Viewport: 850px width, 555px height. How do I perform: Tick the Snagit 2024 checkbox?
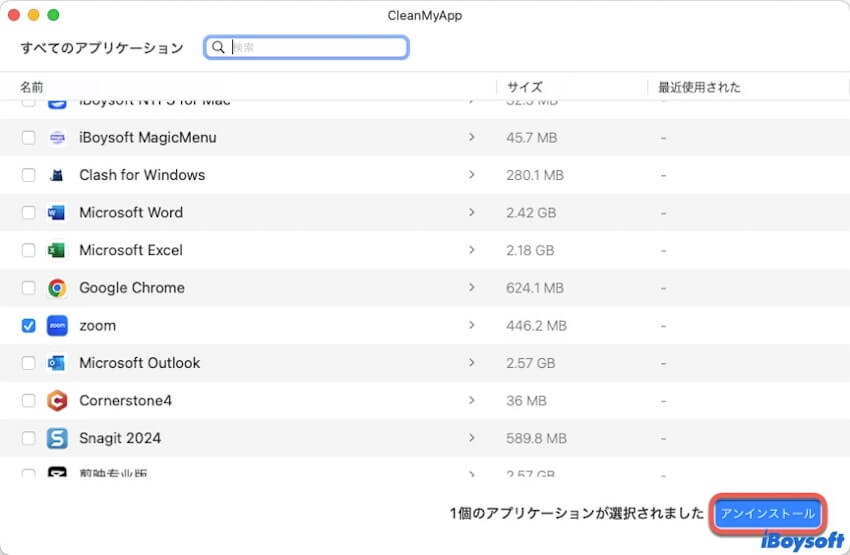pyautogui.click(x=29, y=438)
